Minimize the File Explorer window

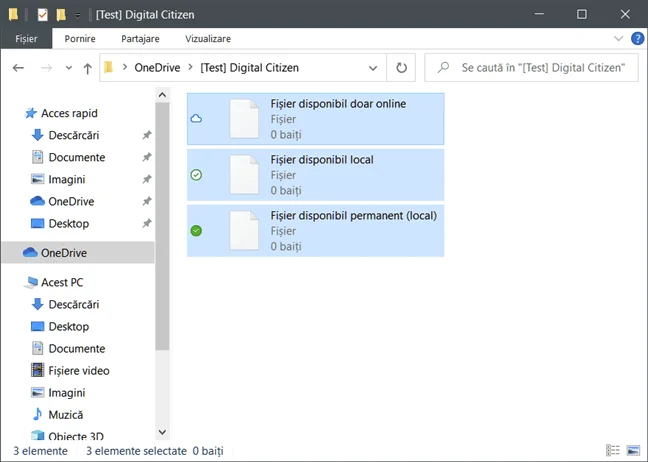pos(539,14)
